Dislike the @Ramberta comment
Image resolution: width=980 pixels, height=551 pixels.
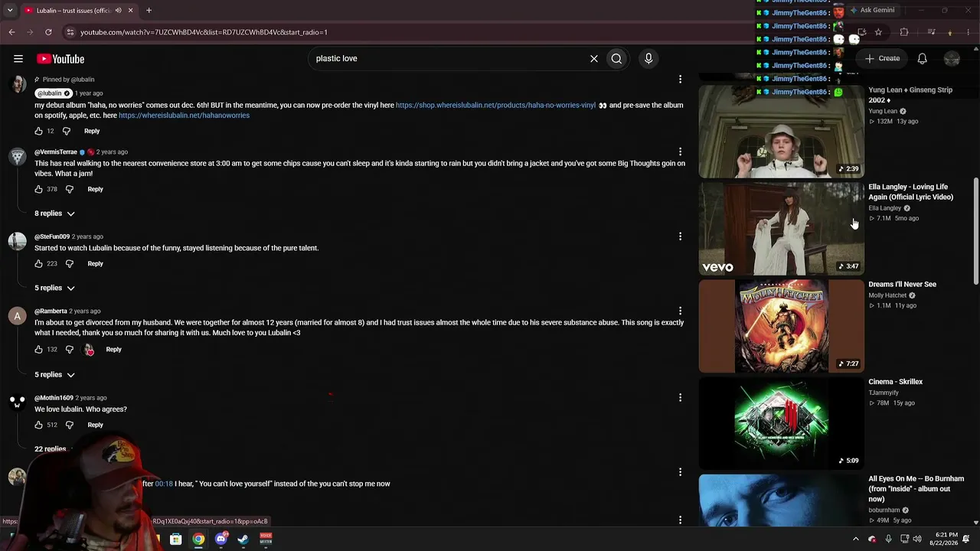click(70, 349)
